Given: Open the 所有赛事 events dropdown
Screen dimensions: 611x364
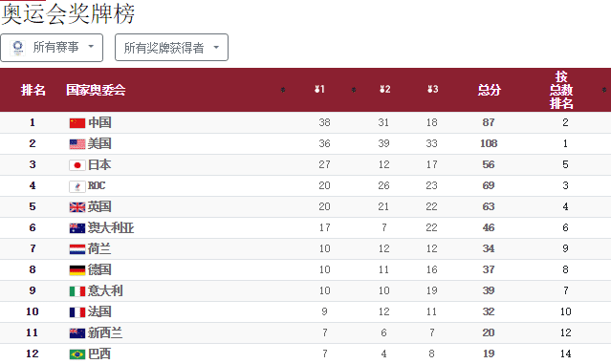Looking at the screenshot, I should (52, 48).
